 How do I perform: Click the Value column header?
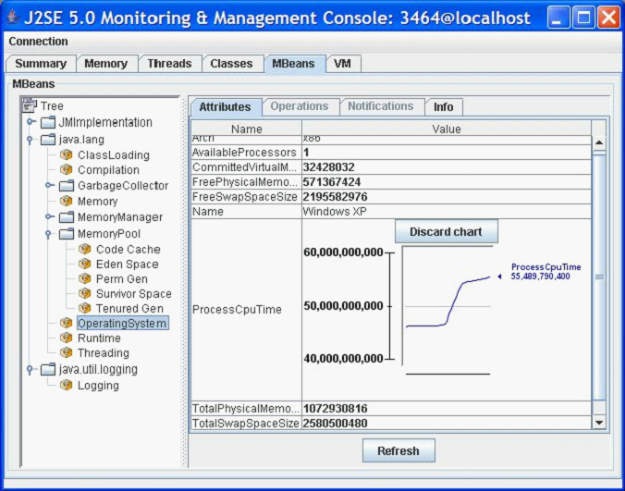coord(446,129)
